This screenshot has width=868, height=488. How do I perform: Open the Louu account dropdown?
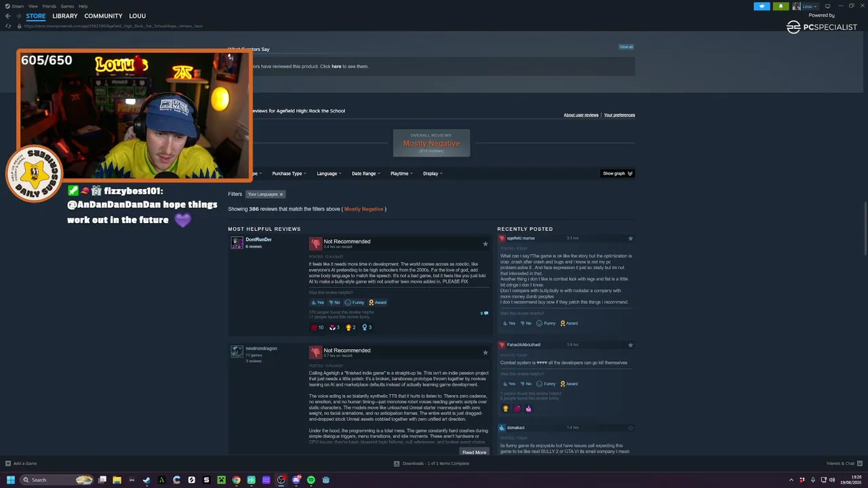[x=808, y=6]
